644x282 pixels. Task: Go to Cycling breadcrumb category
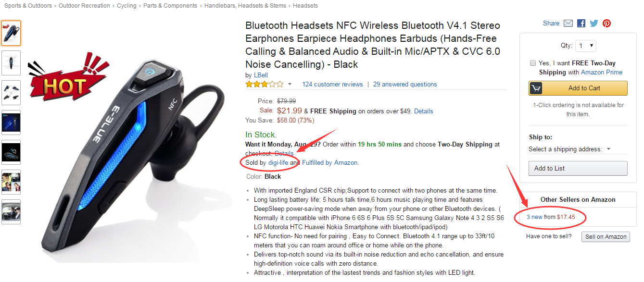coord(126,6)
